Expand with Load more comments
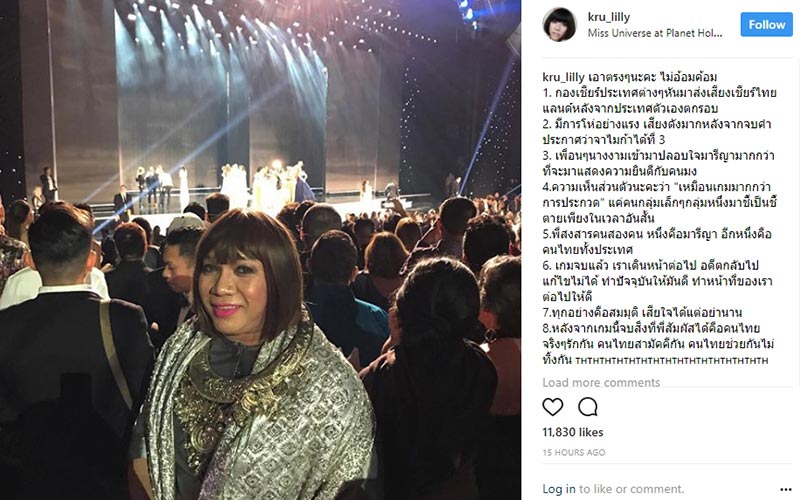 click(601, 383)
